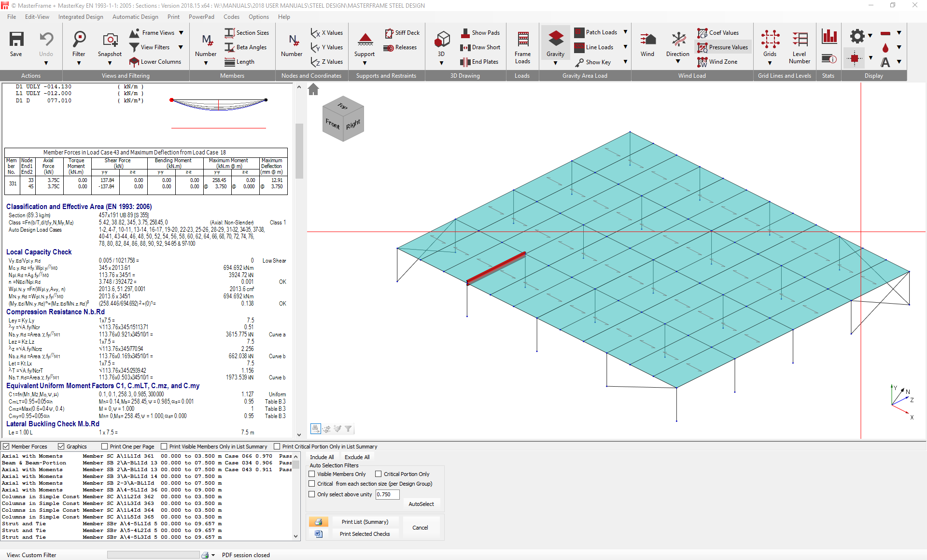Image resolution: width=927 pixels, height=560 pixels.
Task: Expand the Gravity dropdown arrow
Action: [555, 63]
